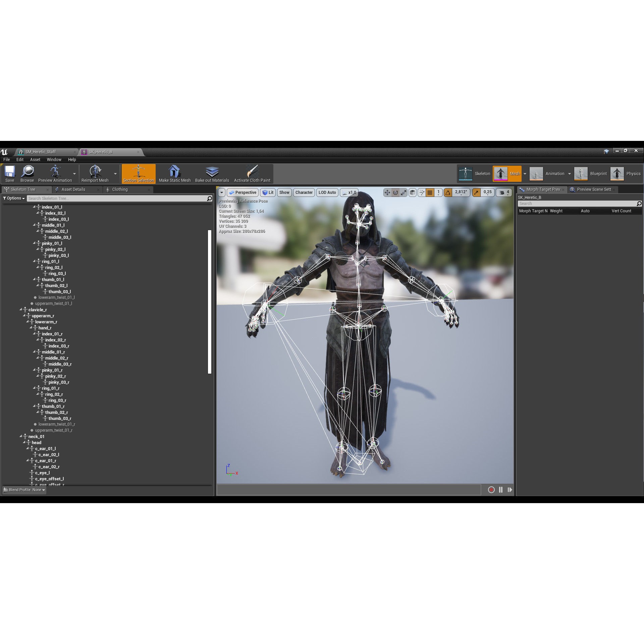Screen dimensions: 644x644
Task: Activate Cloth Paint mode
Action: coord(252,173)
